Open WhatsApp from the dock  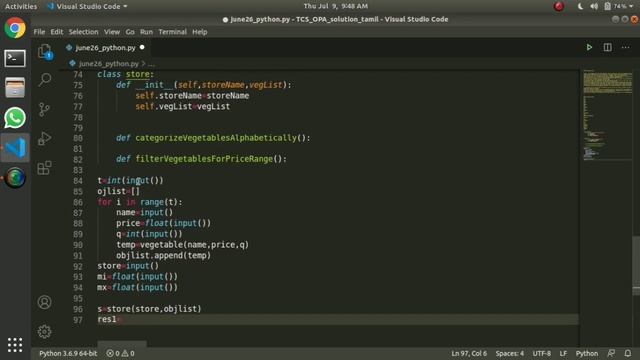tap(15, 118)
